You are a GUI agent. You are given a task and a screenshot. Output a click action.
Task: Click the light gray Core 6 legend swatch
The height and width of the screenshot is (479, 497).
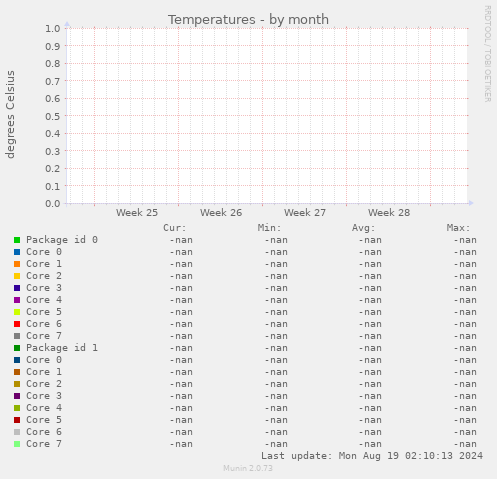17,432
